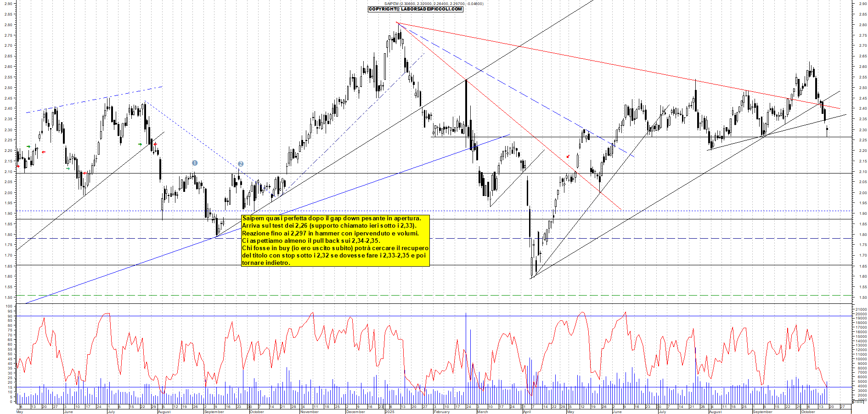Click the teal arrow in early June 2024
Viewport: 868px width, 414px height.
68,168
